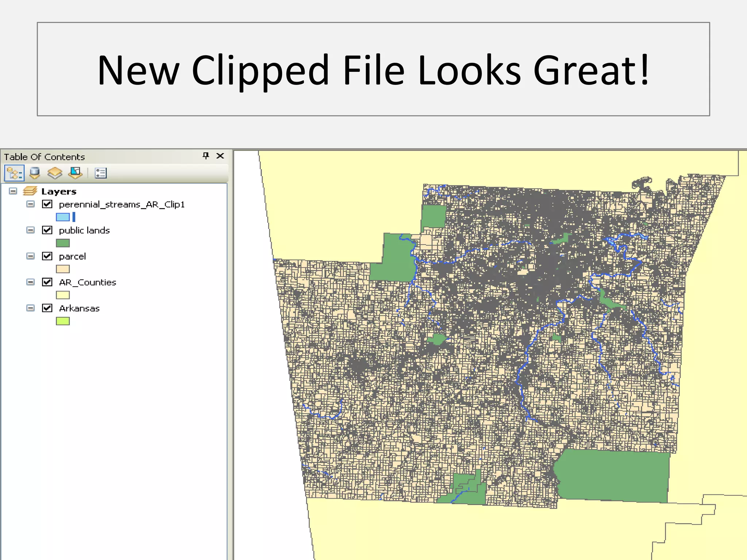Open pale yellow swatch for AR_Counties
747x560 pixels.
click(x=63, y=295)
